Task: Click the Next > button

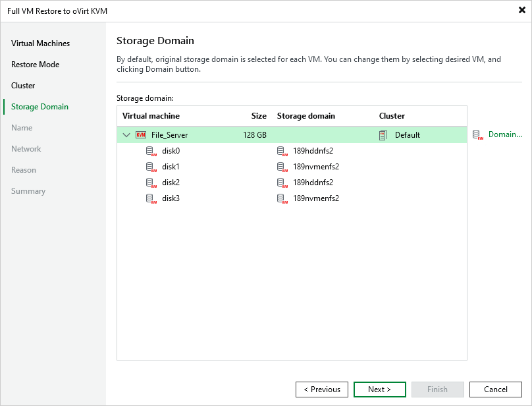Action: (x=380, y=390)
